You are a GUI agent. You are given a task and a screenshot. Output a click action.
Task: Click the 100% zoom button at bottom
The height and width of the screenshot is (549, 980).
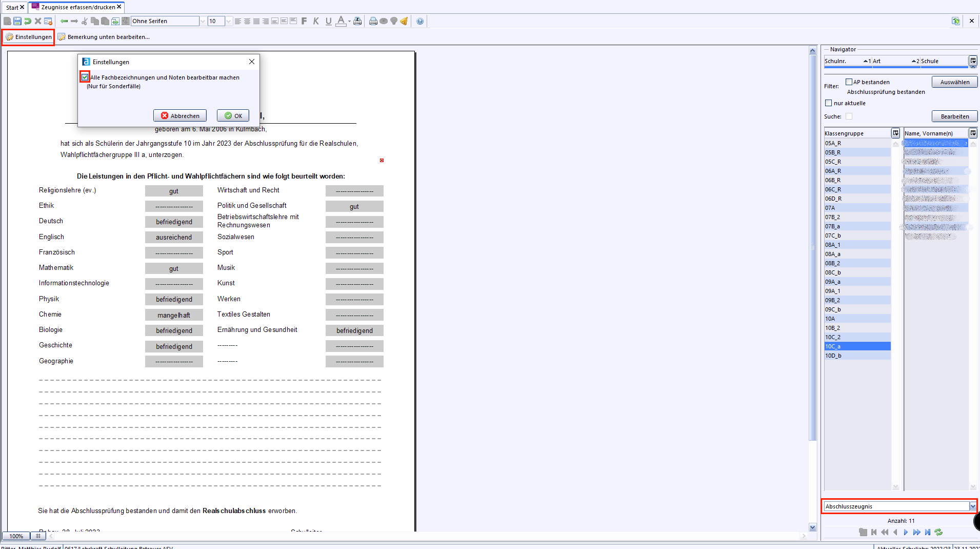tap(16, 536)
